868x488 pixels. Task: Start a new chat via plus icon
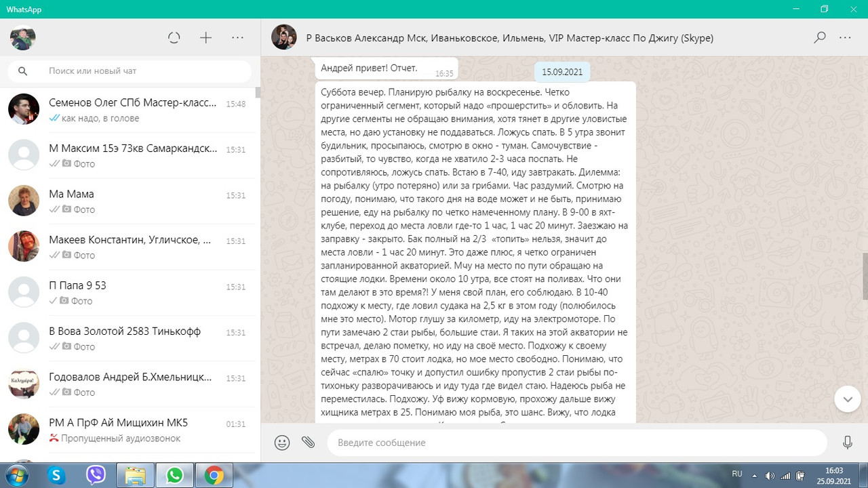(x=205, y=37)
